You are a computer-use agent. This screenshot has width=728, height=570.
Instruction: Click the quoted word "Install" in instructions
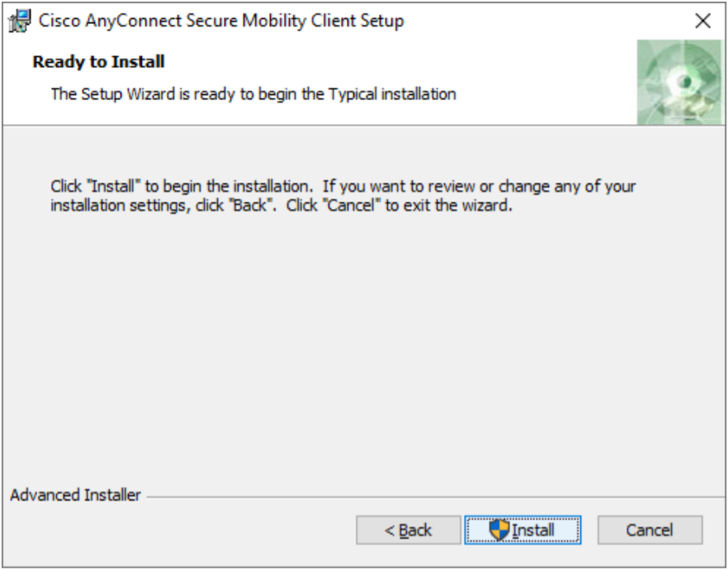(114, 187)
